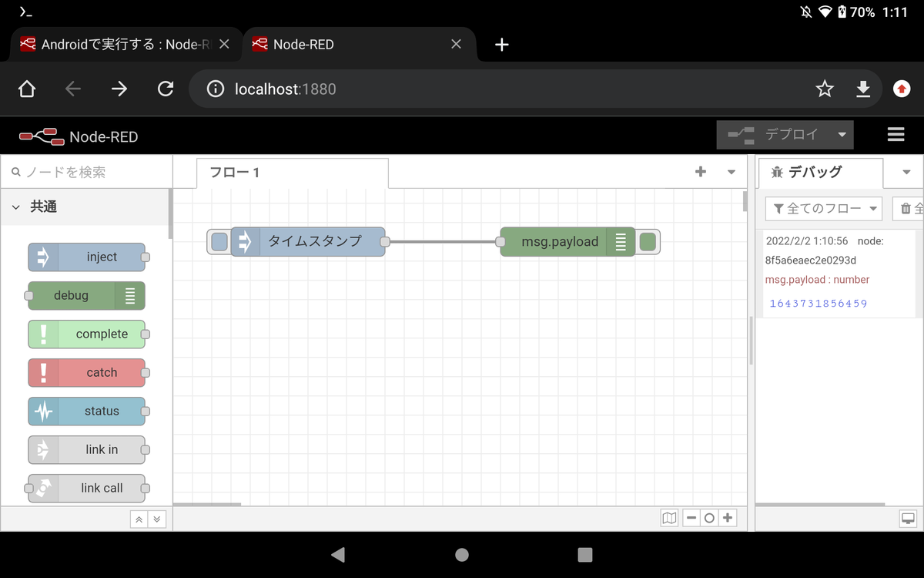Click the canvas vertical scrollbar
Screen dimensions: 924x578
click(x=745, y=201)
